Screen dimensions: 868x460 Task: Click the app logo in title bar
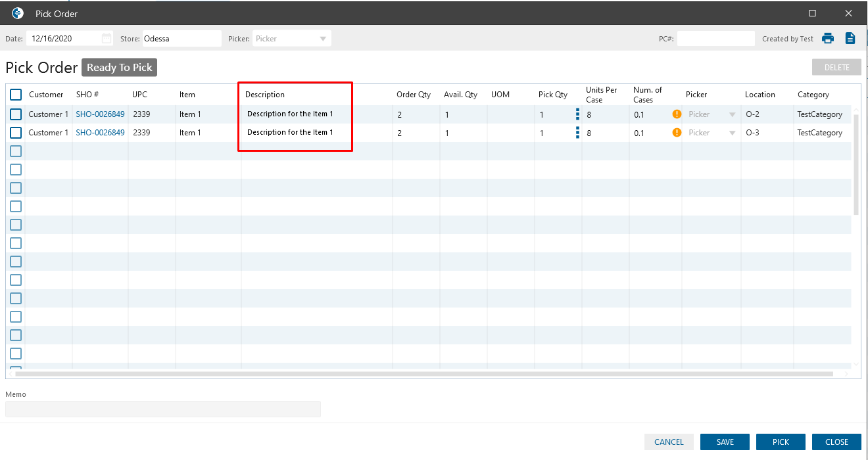(x=18, y=13)
